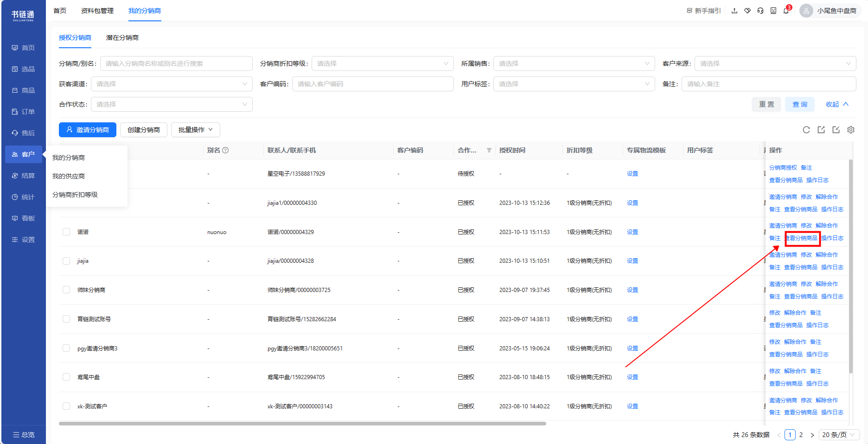Screen dimensions: 868x444
Task: Go to page 2 of results
Action: pyautogui.click(x=801, y=435)
